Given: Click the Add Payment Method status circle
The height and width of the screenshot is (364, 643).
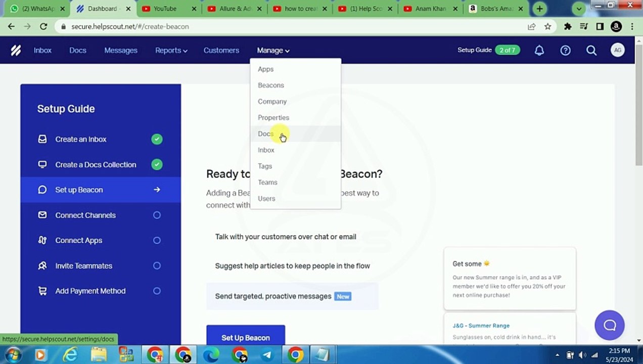Looking at the screenshot, I should pyautogui.click(x=157, y=291).
